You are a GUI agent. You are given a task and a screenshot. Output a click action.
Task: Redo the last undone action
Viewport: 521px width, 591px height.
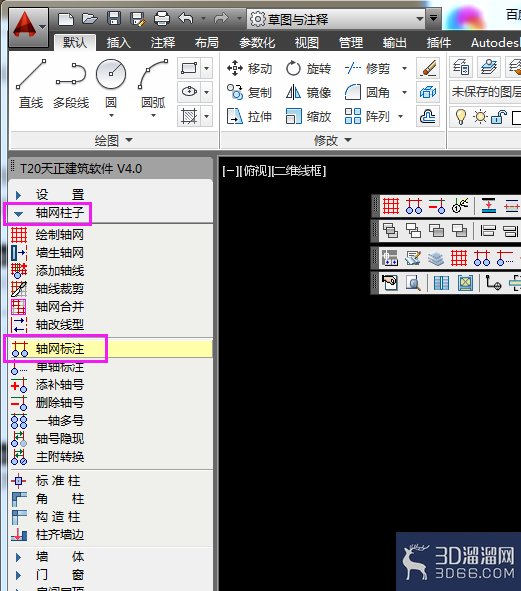(x=221, y=18)
